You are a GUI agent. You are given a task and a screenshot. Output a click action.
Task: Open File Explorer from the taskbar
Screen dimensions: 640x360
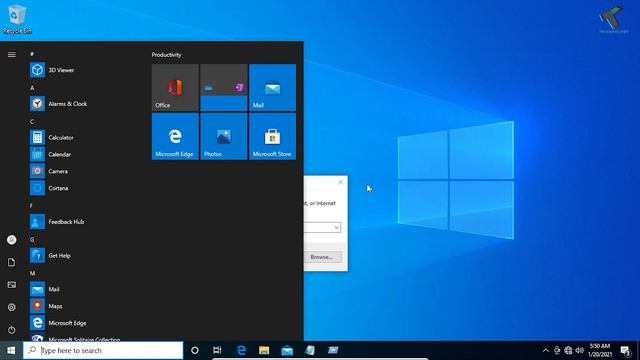pyautogui.click(x=264, y=350)
